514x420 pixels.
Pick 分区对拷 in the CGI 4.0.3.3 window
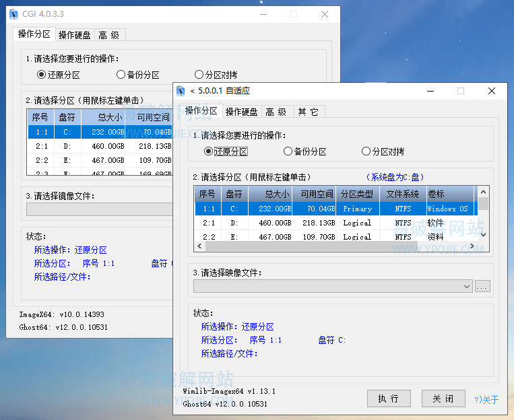tap(199, 75)
